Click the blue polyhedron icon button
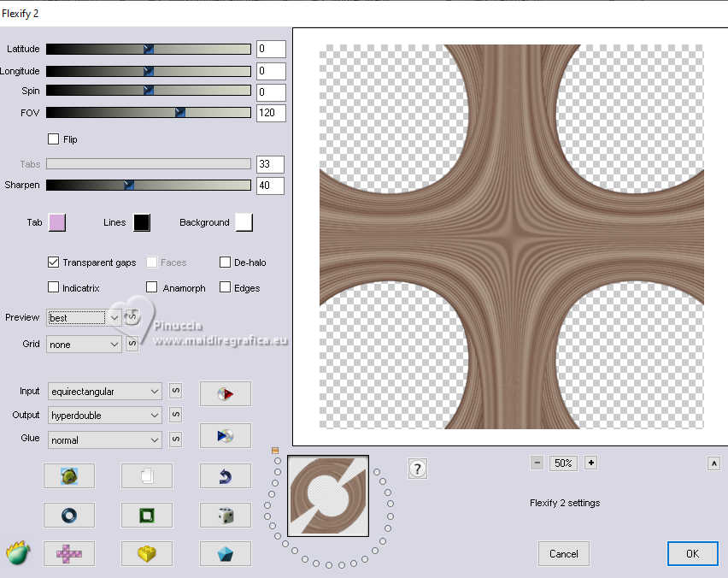Image resolution: width=728 pixels, height=578 pixels. (x=226, y=553)
